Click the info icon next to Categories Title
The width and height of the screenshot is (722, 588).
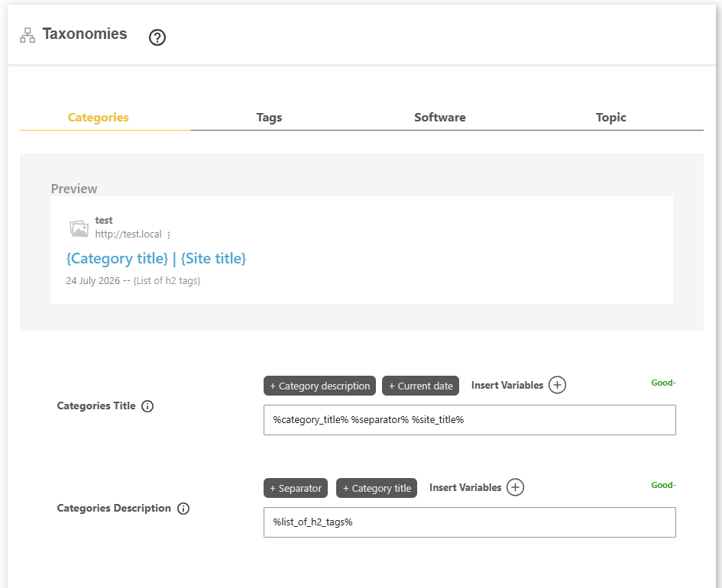coord(147,406)
